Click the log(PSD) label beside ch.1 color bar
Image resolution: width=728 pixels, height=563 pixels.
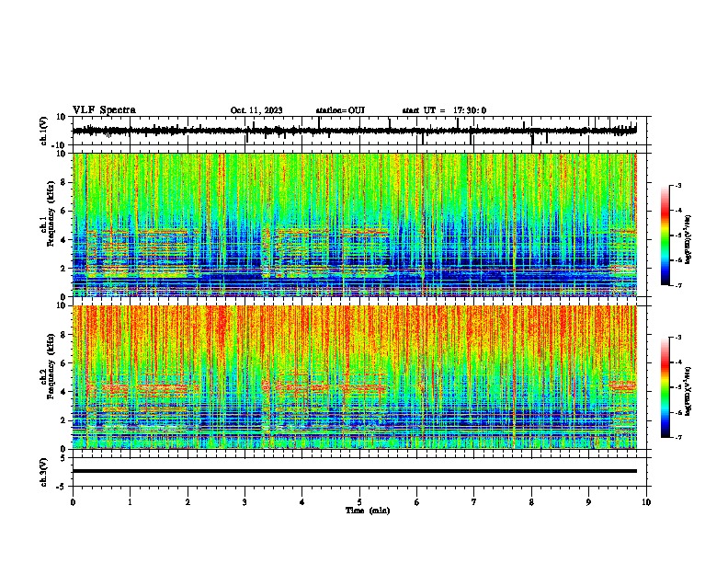(x=688, y=239)
